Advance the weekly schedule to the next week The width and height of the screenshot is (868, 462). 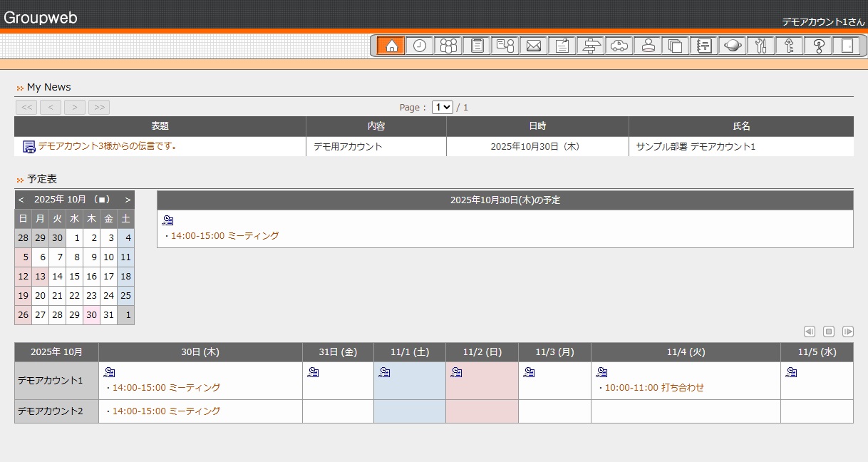tap(848, 332)
